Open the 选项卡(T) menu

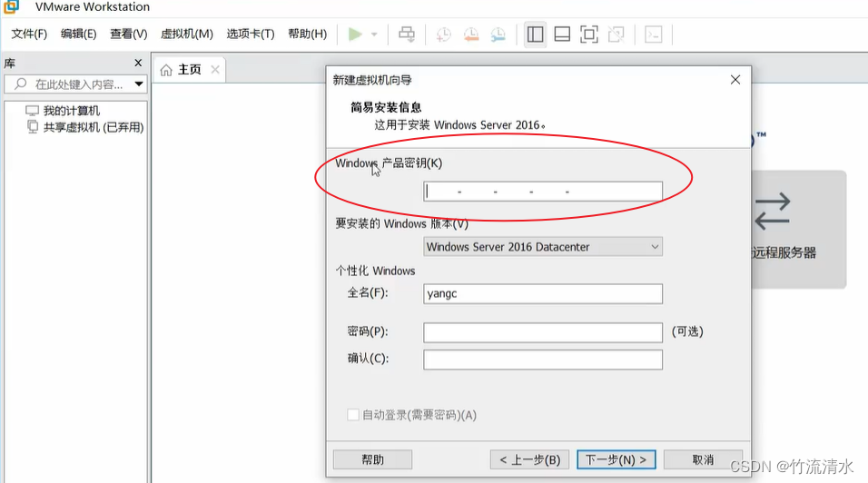[251, 34]
